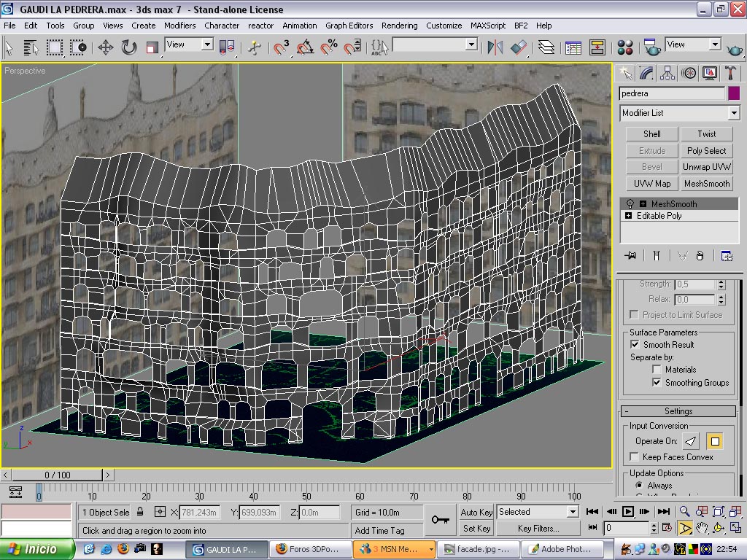Viewport: 747px width, 560px height.
Task: Select the Rotate tool in main toolbar
Action: (x=129, y=47)
